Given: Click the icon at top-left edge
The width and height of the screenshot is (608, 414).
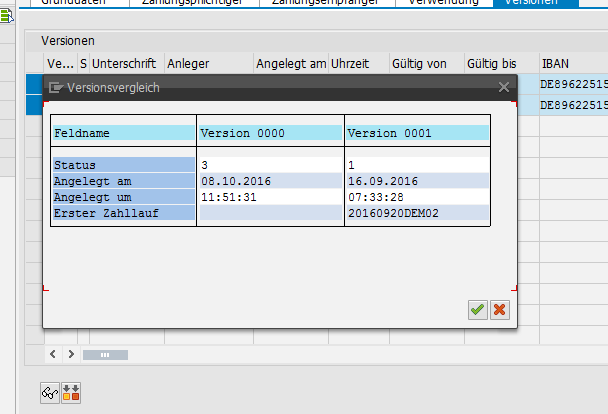Looking at the screenshot, I should click(5, 15).
